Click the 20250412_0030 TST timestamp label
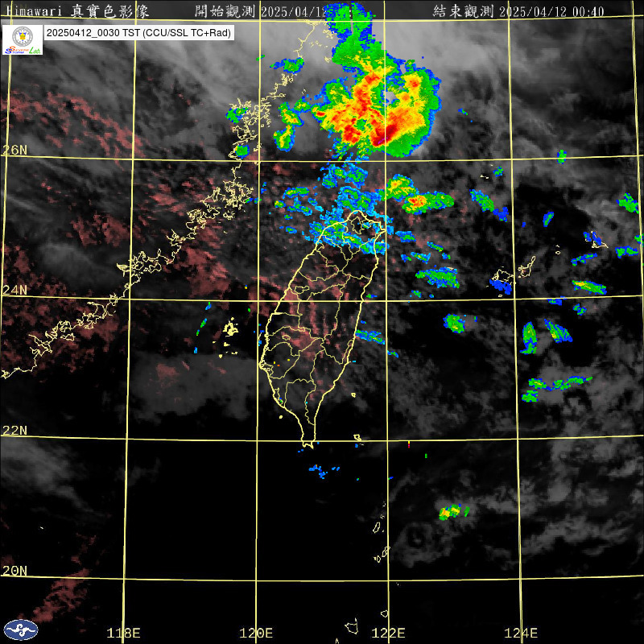Screen dimensions: 644x644 tap(139, 34)
